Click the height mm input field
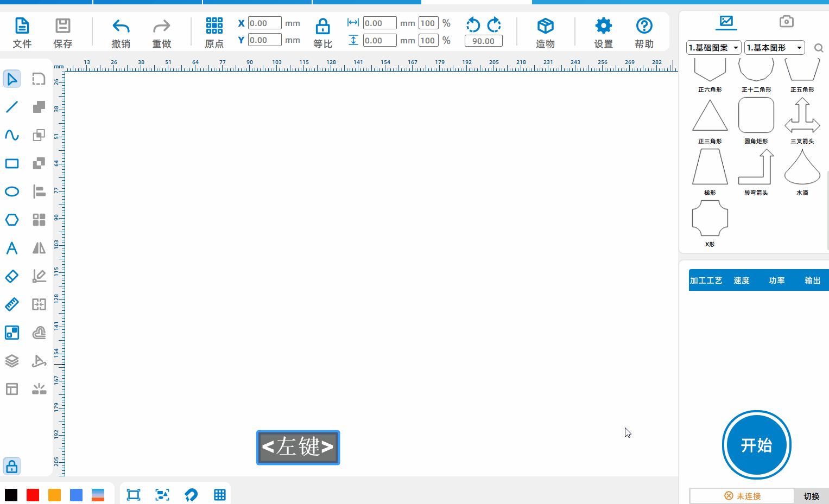 (380, 40)
